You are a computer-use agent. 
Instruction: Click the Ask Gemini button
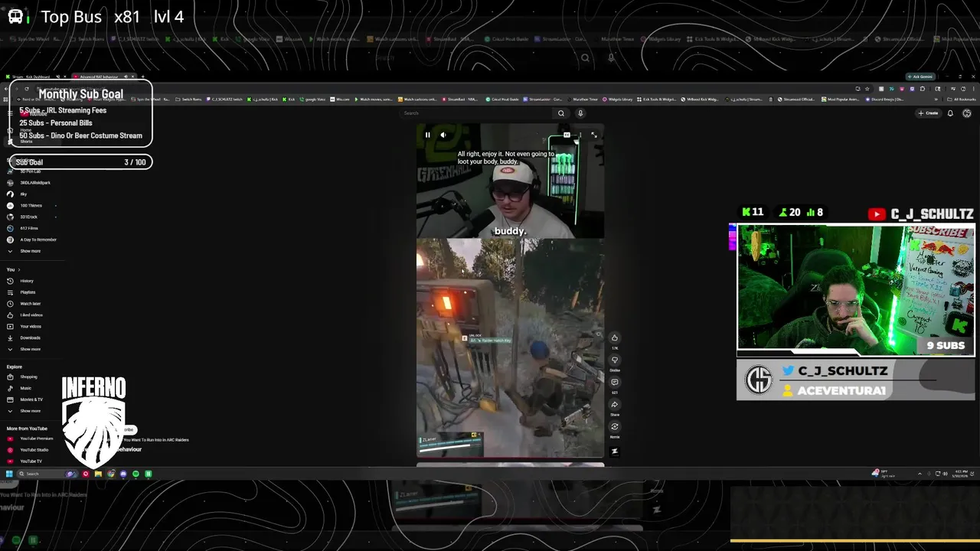click(x=922, y=77)
